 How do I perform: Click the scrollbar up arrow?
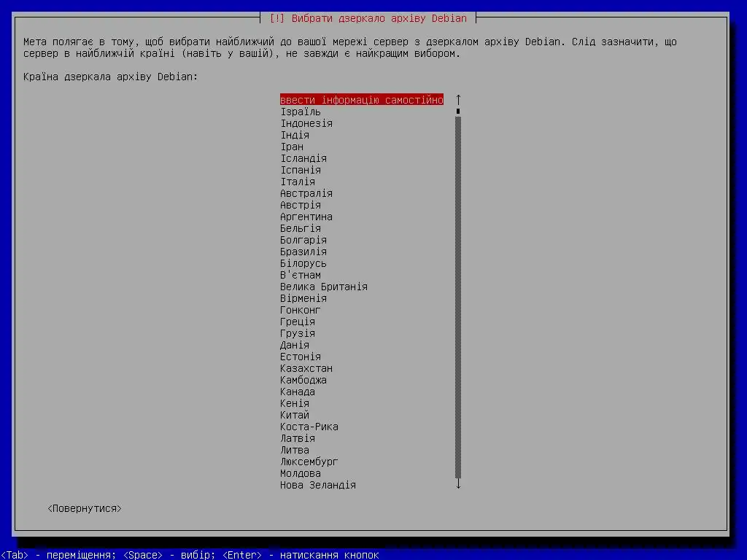click(x=458, y=99)
